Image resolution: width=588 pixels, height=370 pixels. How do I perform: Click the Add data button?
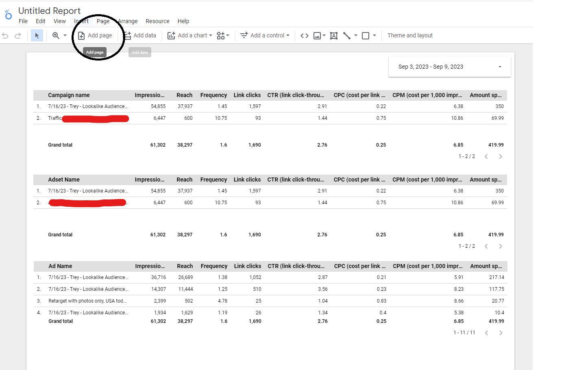click(140, 36)
